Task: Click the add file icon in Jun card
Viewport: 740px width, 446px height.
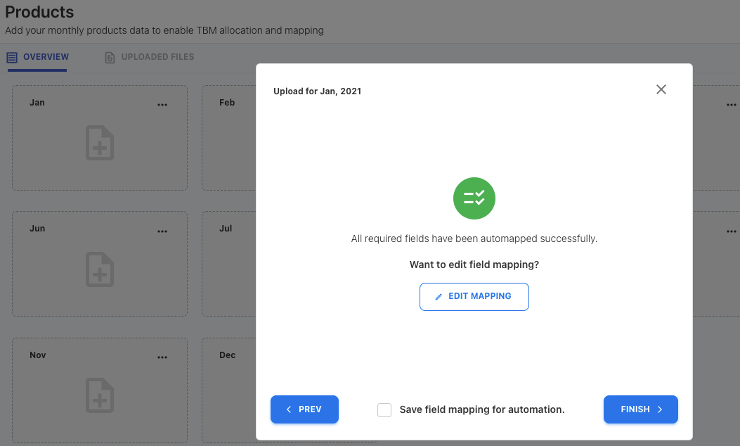Action: coord(100,269)
